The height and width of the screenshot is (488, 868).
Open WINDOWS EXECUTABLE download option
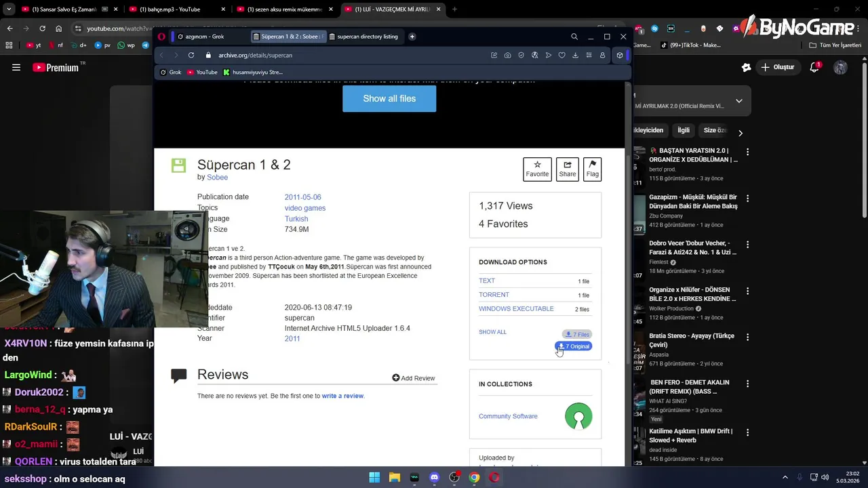pyautogui.click(x=516, y=309)
